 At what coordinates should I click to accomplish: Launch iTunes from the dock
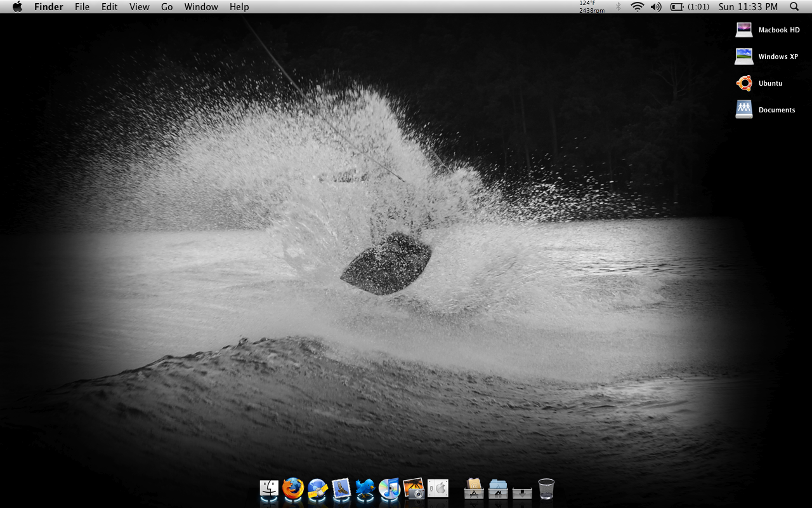tap(389, 489)
